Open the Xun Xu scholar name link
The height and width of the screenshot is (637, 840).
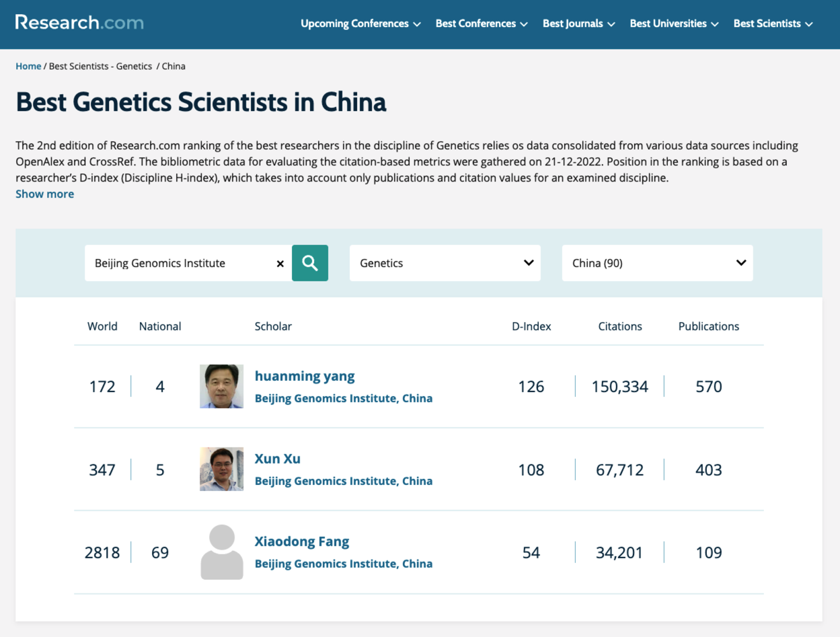point(277,459)
